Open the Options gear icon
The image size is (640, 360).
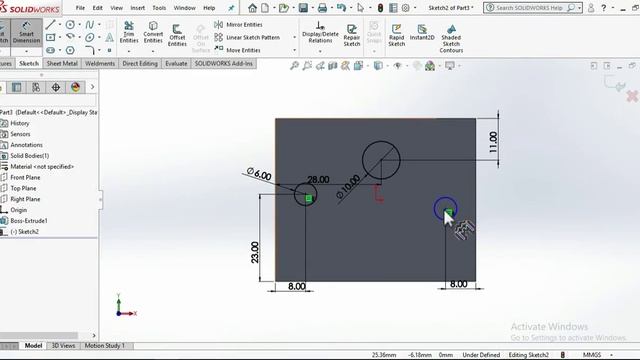coord(406,8)
